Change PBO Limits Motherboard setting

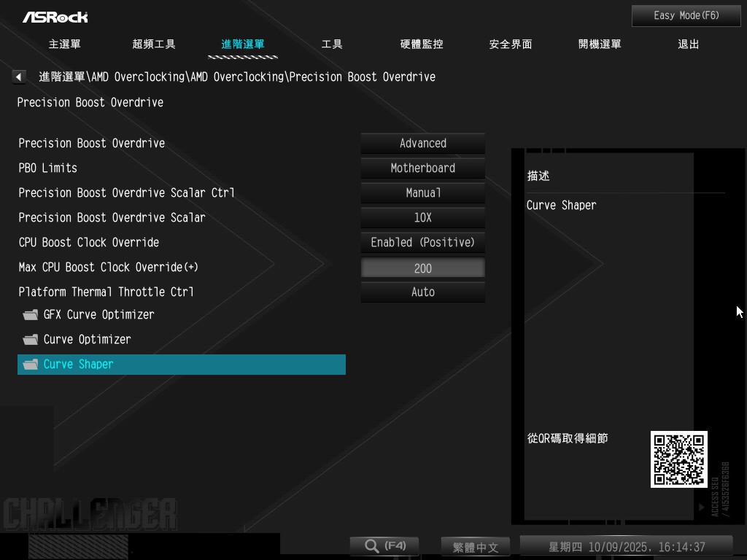(422, 168)
